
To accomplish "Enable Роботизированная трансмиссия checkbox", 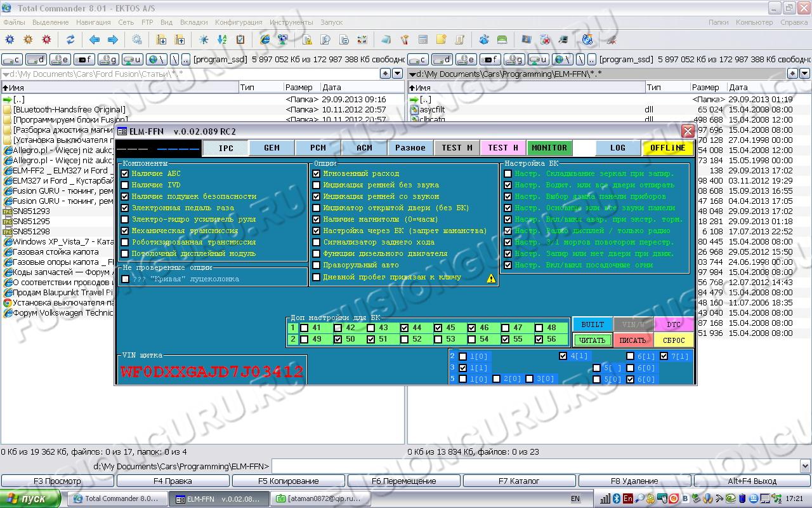I will point(125,242).
